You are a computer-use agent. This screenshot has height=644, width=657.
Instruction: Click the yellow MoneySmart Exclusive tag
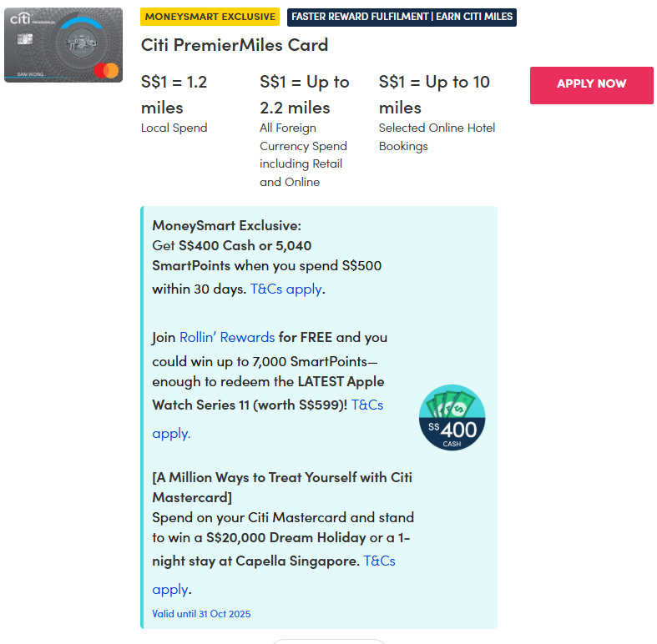point(210,17)
